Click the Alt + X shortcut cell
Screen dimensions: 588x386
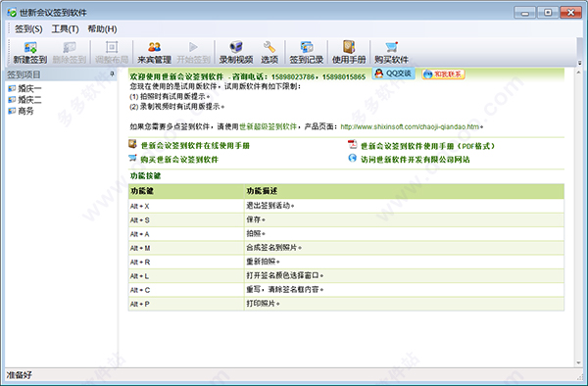point(186,206)
